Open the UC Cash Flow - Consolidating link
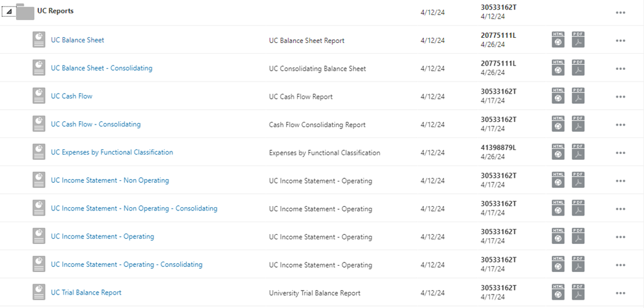 point(96,124)
